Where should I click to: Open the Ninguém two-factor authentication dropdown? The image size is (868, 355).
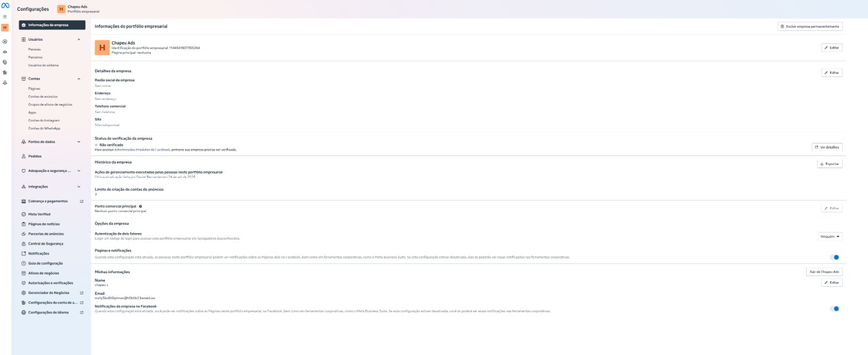tap(830, 237)
